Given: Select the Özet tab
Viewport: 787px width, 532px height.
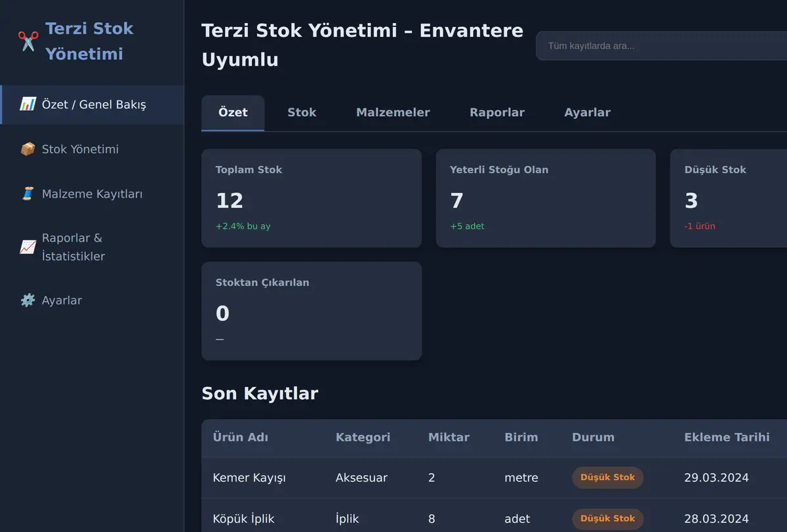Looking at the screenshot, I should pyautogui.click(x=233, y=113).
